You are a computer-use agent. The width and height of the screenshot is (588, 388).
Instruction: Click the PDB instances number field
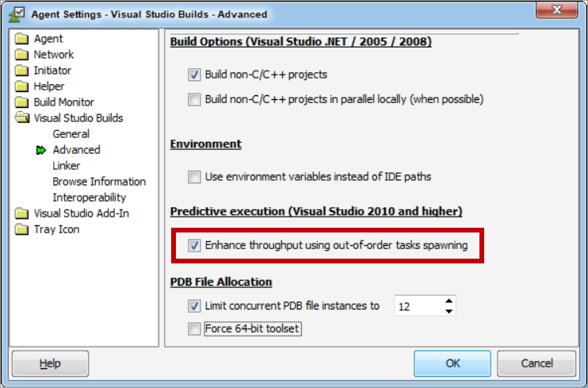tap(417, 306)
